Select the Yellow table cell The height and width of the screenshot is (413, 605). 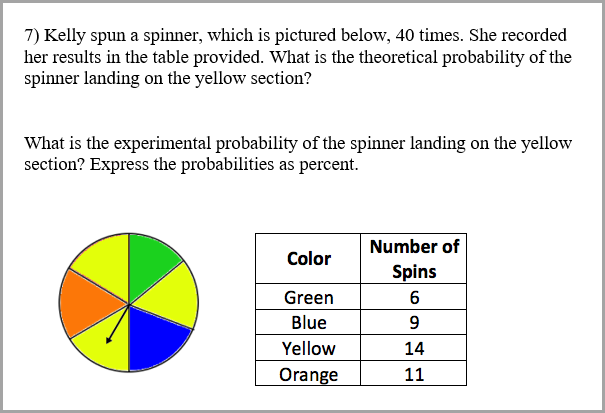(308, 349)
